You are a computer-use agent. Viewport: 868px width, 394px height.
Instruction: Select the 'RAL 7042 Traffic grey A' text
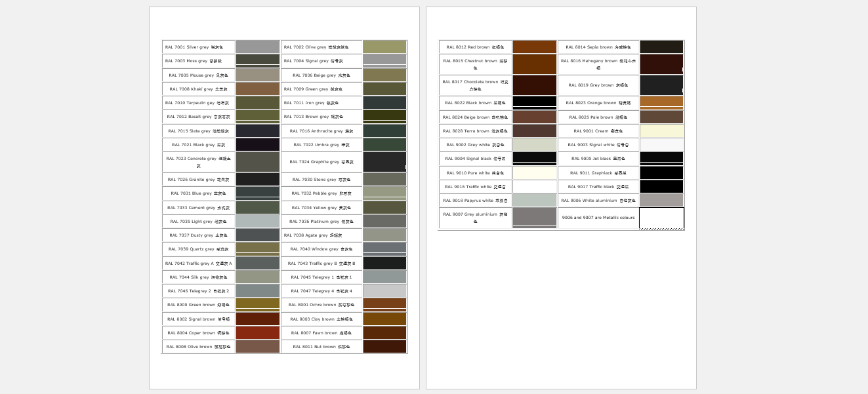click(x=198, y=264)
